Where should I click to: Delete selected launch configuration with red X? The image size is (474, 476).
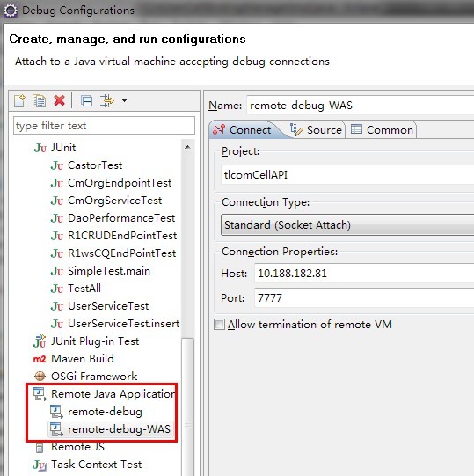click(59, 100)
